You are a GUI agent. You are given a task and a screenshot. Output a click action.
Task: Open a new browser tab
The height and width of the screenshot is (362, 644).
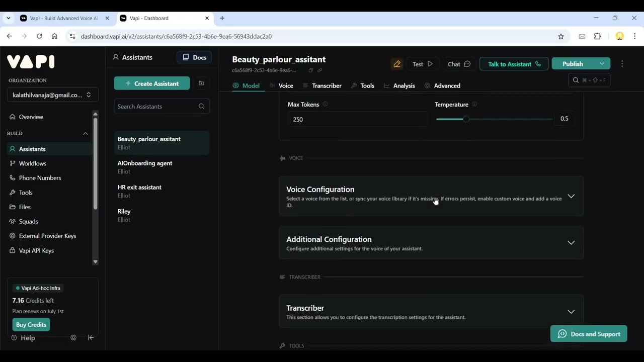point(222,18)
